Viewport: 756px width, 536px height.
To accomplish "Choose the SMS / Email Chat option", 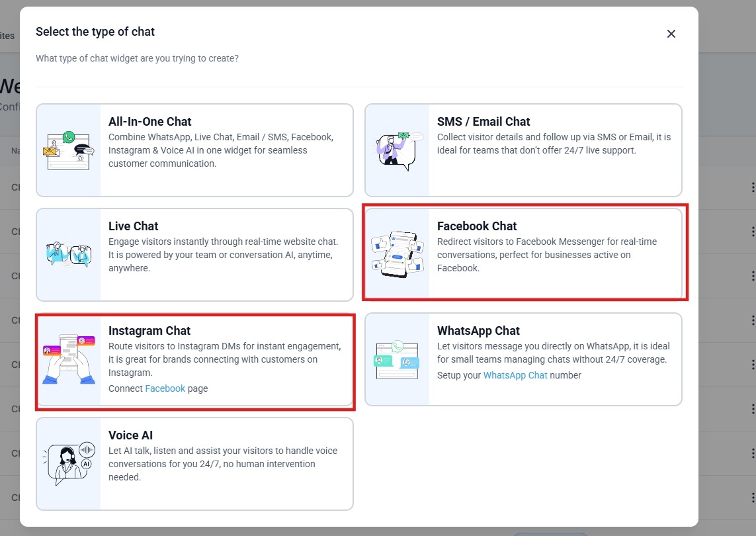I will point(523,150).
